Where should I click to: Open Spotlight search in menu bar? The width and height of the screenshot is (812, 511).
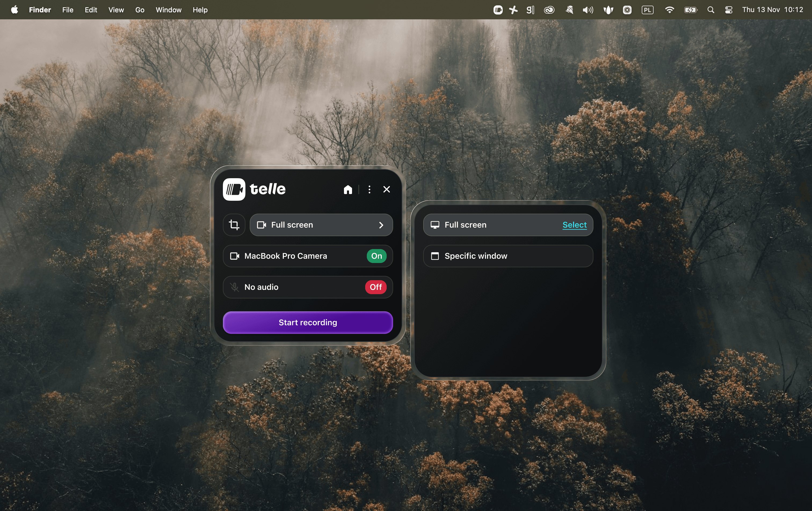[x=711, y=10]
